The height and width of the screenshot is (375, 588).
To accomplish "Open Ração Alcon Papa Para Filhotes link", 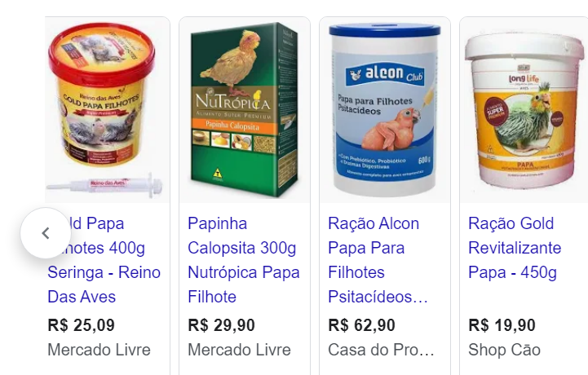I will pyautogui.click(x=378, y=260).
